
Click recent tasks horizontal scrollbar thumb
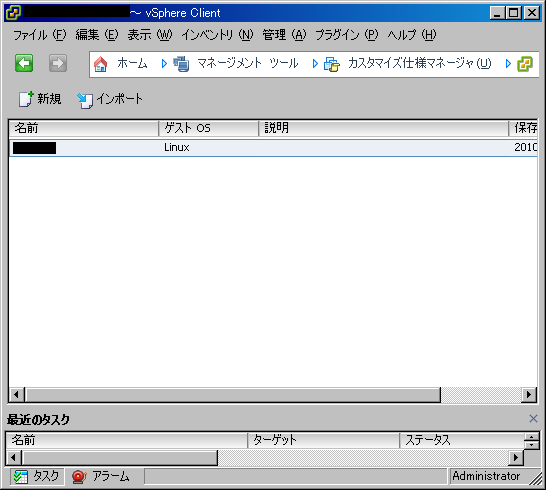coord(120,457)
